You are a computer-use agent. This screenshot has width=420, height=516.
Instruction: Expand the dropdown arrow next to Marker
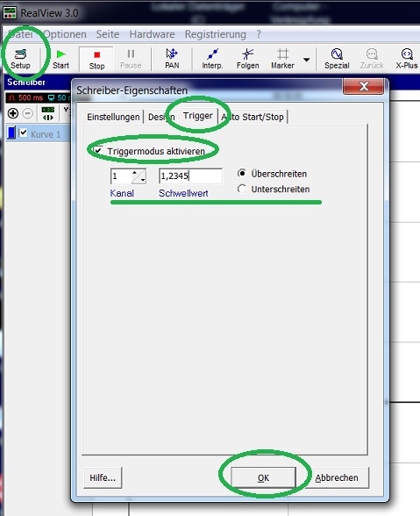(x=306, y=60)
